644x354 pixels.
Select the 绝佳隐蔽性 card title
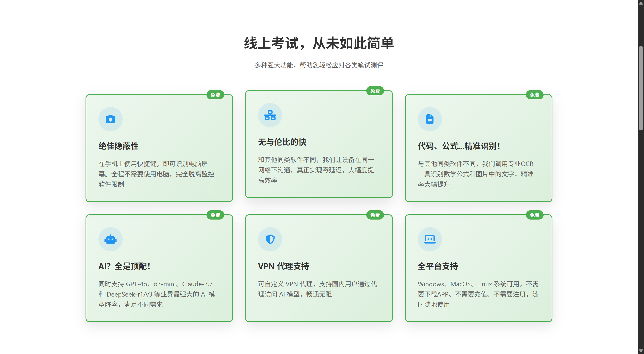(x=118, y=146)
